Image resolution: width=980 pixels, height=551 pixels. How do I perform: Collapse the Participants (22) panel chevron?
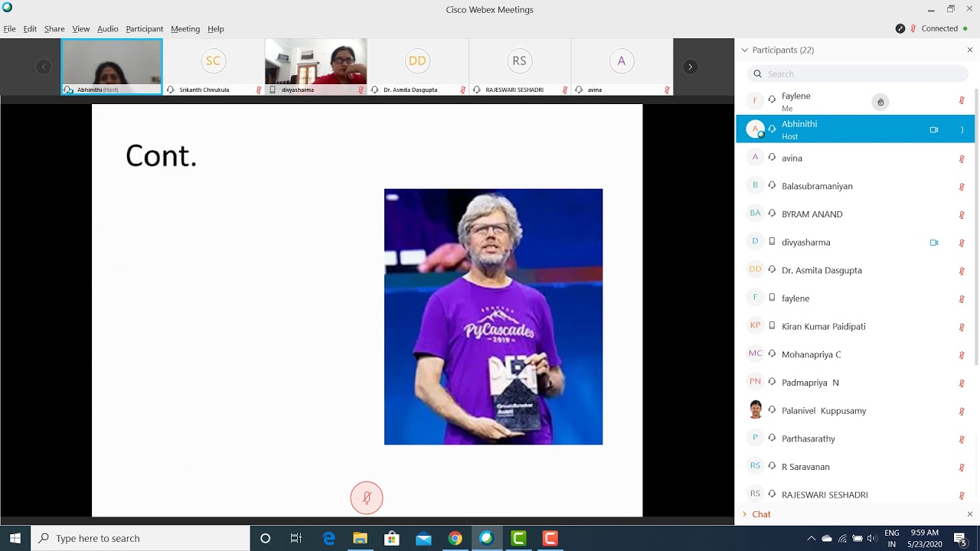tap(744, 50)
